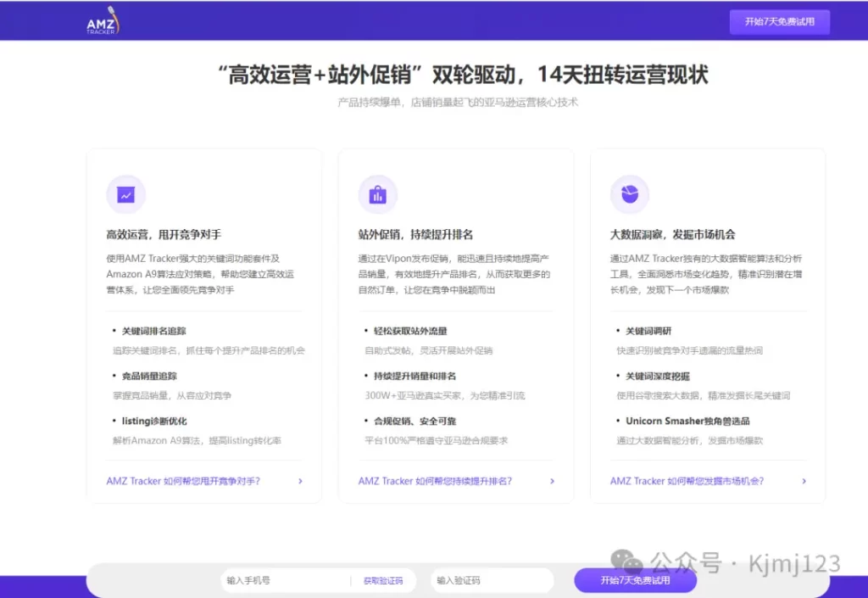Open link AMZ Tracker 如何帮您持续提升排名?

(x=435, y=481)
